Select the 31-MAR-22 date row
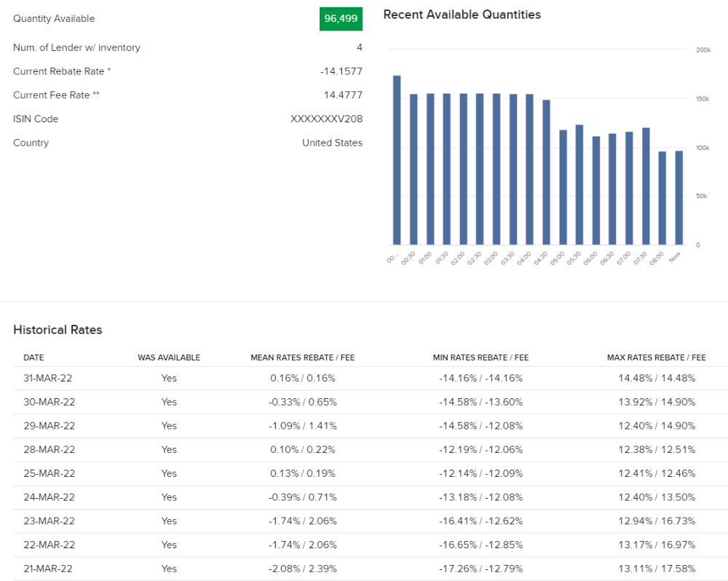This screenshot has height=581, width=728. click(x=48, y=378)
